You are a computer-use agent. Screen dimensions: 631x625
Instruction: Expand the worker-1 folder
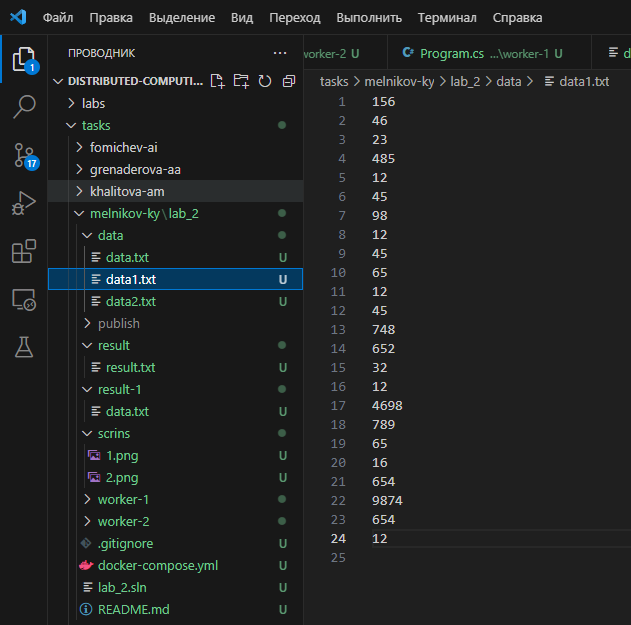pos(123,499)
